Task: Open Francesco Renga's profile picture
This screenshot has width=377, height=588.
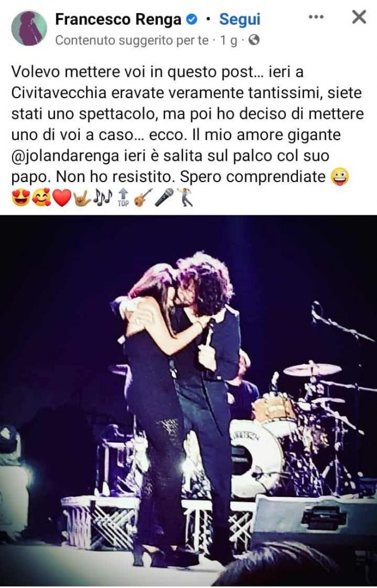Action: pos(29,28)
